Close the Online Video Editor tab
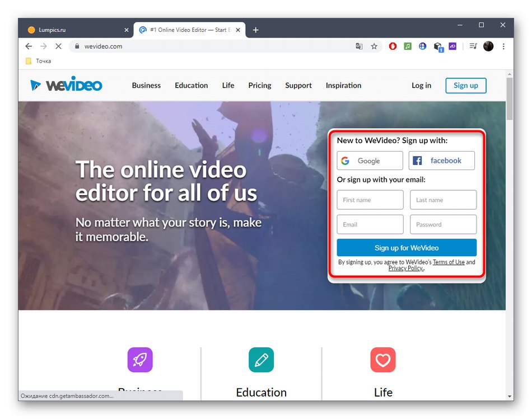This screenshot has height=419, width=532. 238,30
